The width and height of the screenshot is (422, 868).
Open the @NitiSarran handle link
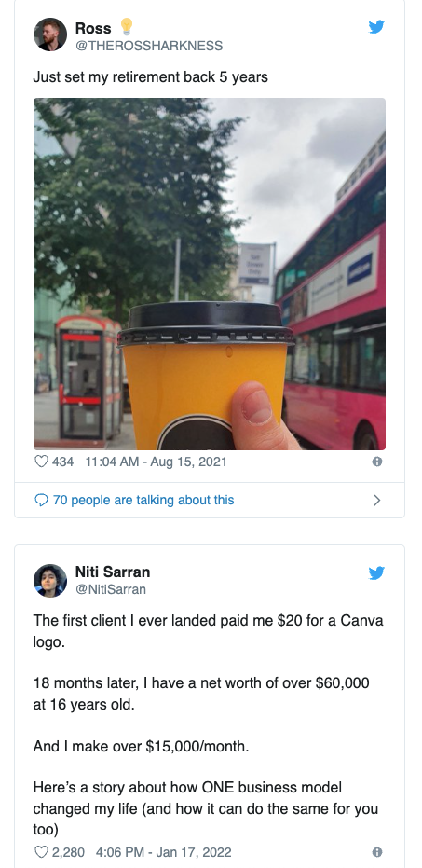(x=111, y=589)
